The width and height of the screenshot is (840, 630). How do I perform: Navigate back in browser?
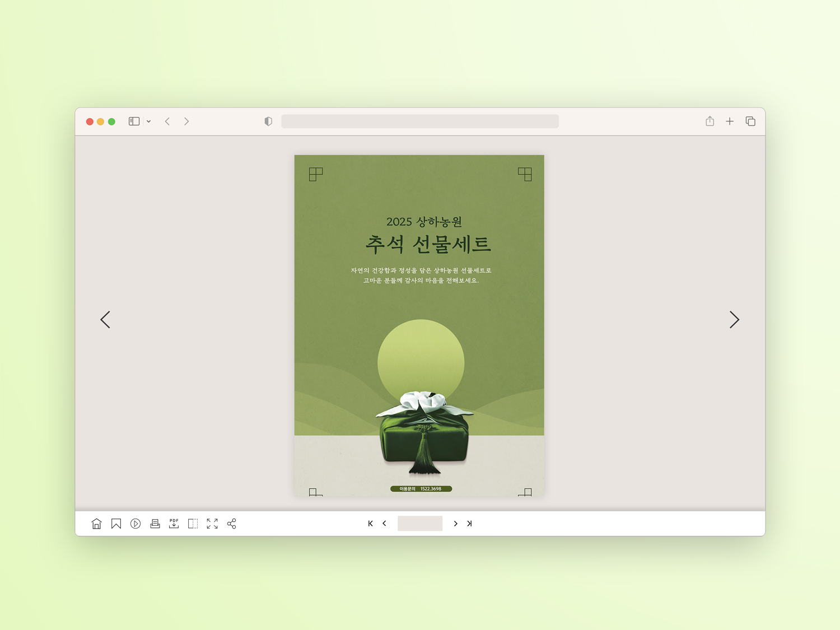[x=167, y=122]
